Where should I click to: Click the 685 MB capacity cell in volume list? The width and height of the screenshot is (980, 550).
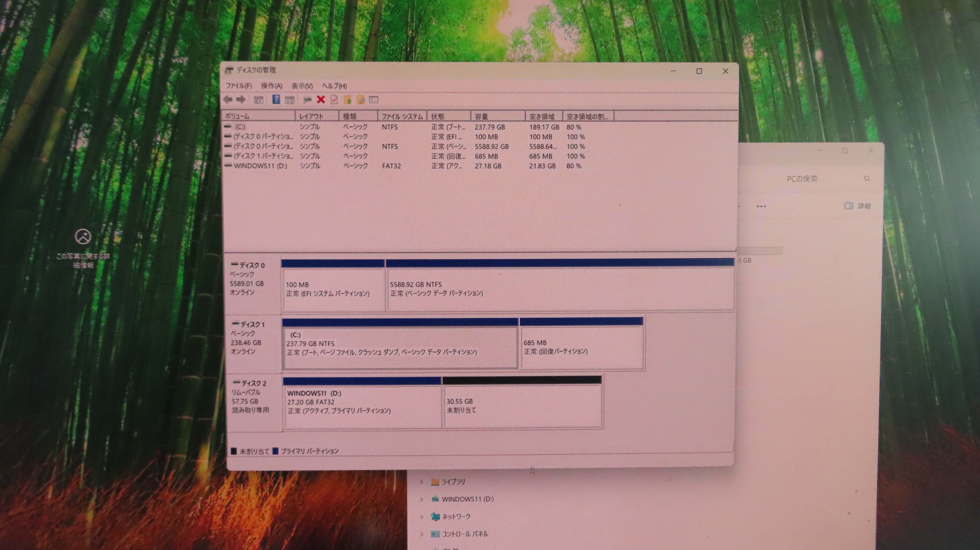tap(486, 156)
